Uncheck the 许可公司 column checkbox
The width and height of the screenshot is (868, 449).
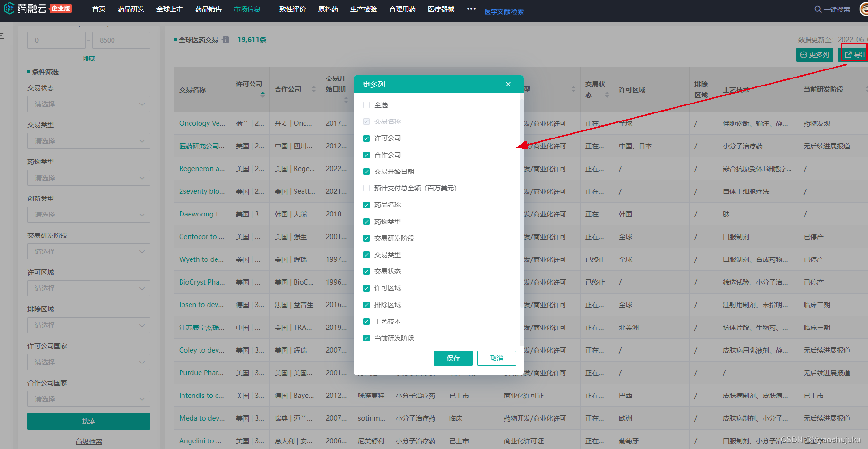click(366, 138)
